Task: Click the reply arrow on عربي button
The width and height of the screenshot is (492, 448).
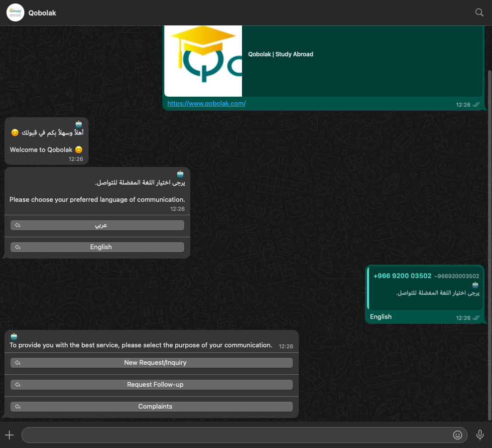Action: click(x=18, y=225)
